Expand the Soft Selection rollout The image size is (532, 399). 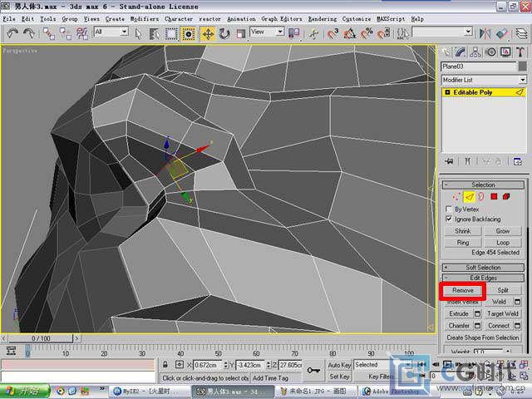tap(483, 268)
